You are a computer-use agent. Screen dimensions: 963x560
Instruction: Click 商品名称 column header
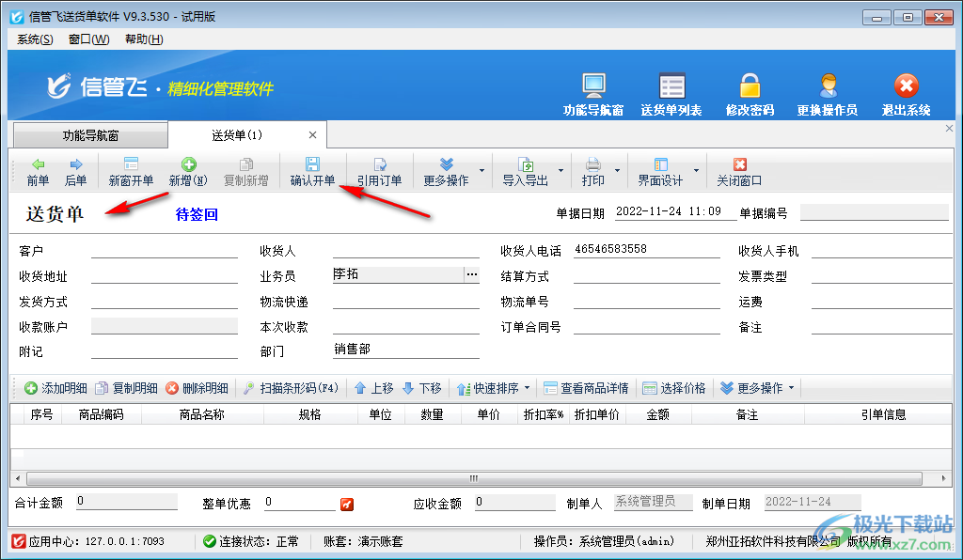coord(202,414)
